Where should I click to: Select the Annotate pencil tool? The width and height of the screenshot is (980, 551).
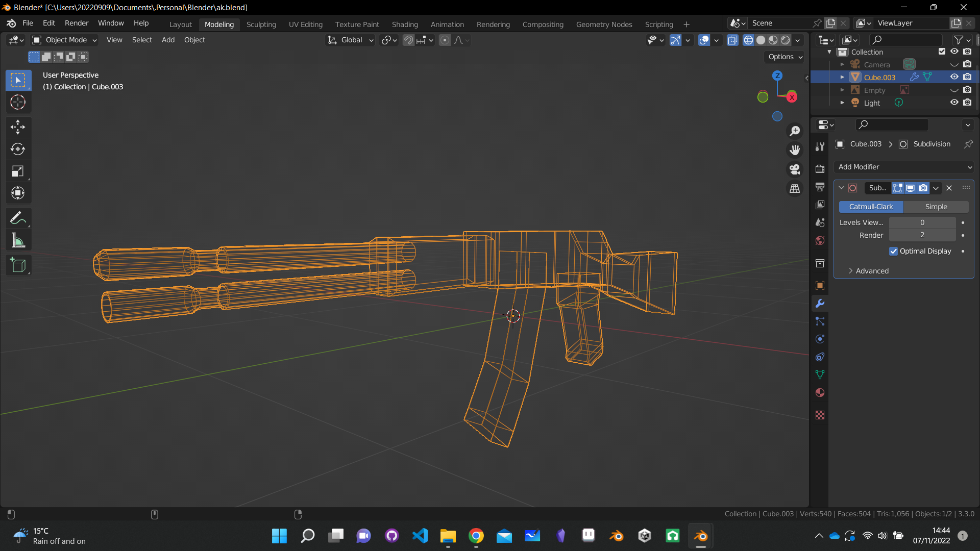point(18,218)
